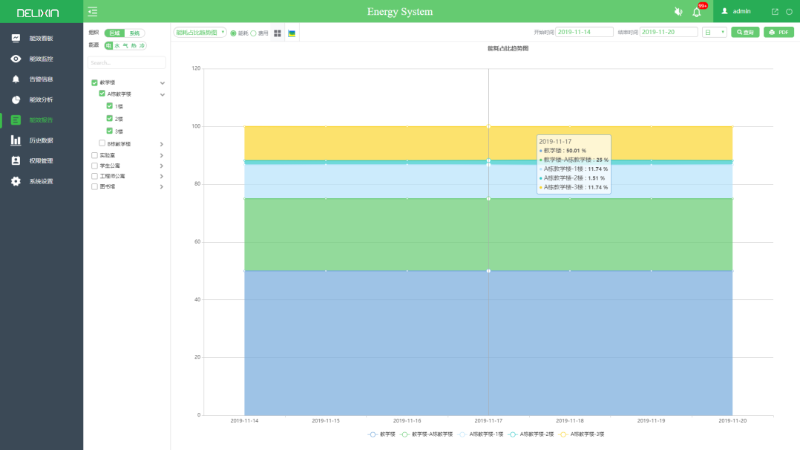Open the 日 time granularity dropdown

point(714,33)
